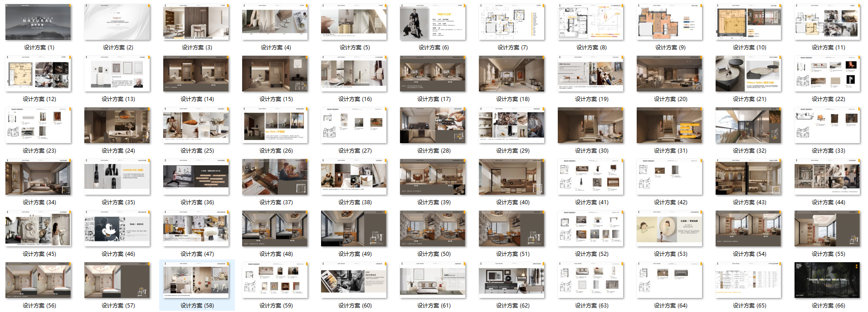Image resolution: width=868 pixels, height=312 pixels.
Task: Select 设计方案 (18) living room rendering
Action: tap(512, 74)
